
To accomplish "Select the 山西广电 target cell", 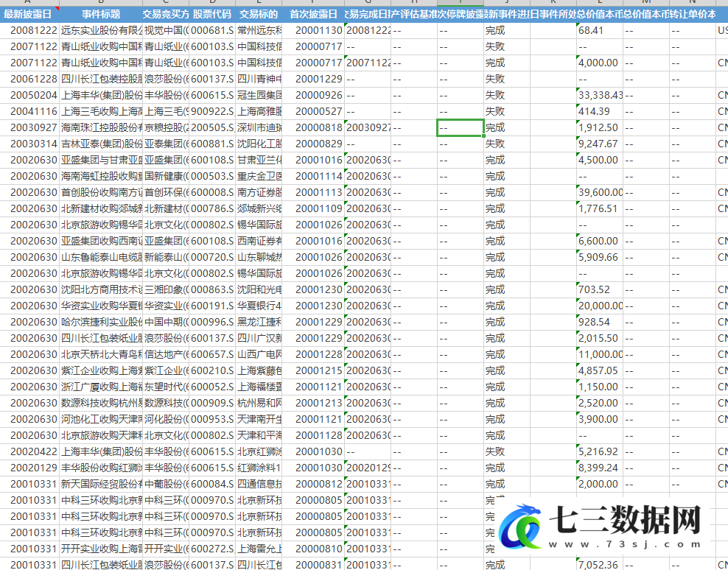I will click(259, 354).
